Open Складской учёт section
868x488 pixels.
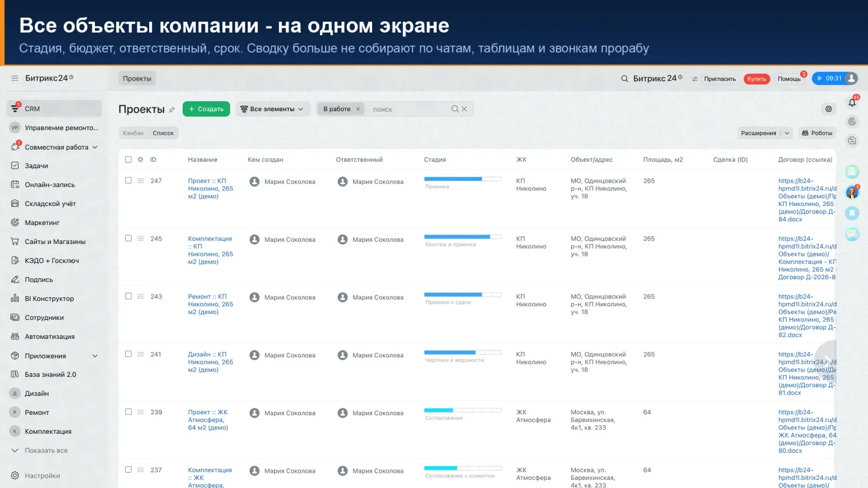tap(50, 204)
